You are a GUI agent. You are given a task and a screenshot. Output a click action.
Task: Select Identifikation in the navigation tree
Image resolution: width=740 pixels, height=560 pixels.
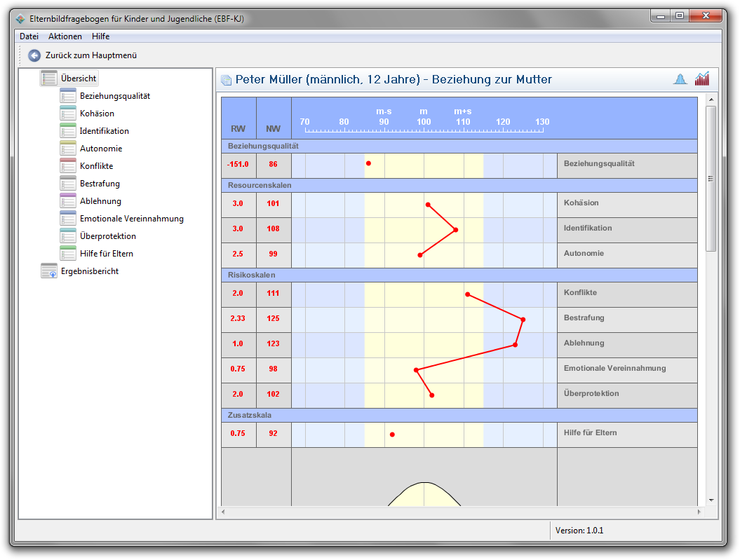point(105,130)
